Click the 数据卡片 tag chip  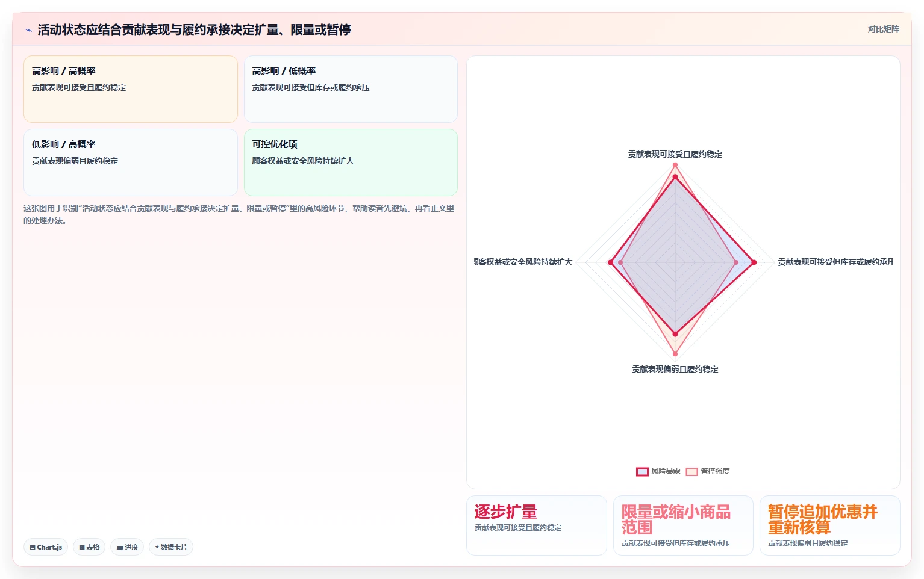point(171,547)
